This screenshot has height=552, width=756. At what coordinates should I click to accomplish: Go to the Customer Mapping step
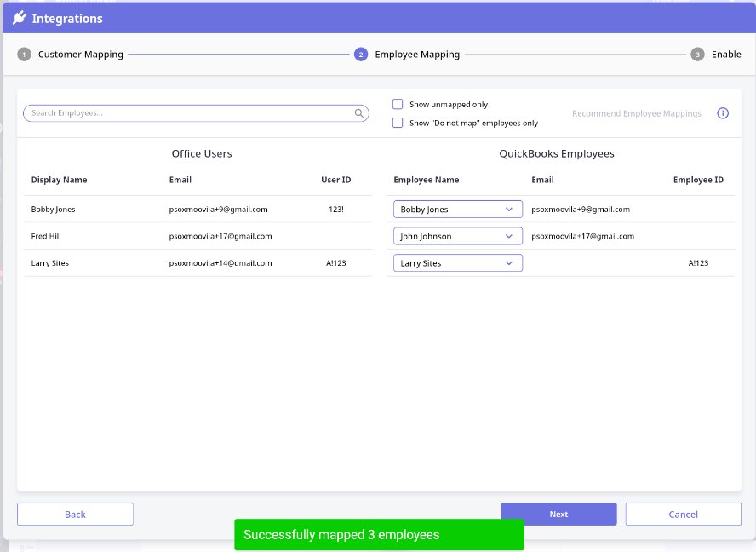(80, 55)
